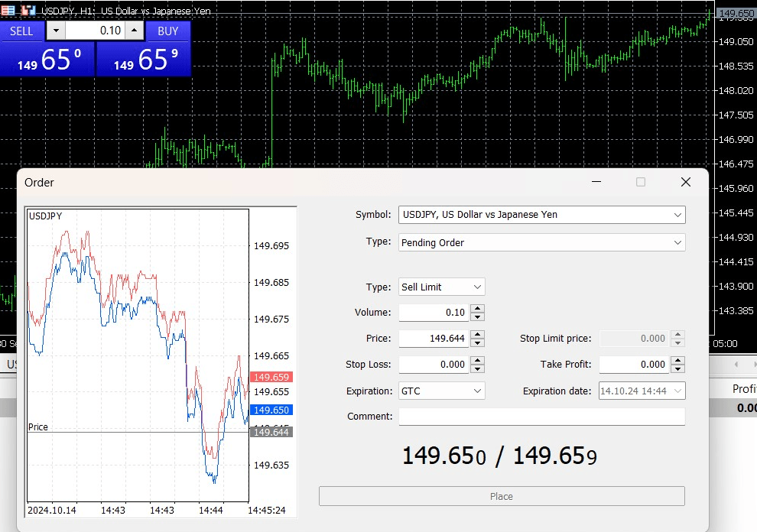
Task: Click the red-blue table icon beside USDJPY title
Action: tap(9, 11)
